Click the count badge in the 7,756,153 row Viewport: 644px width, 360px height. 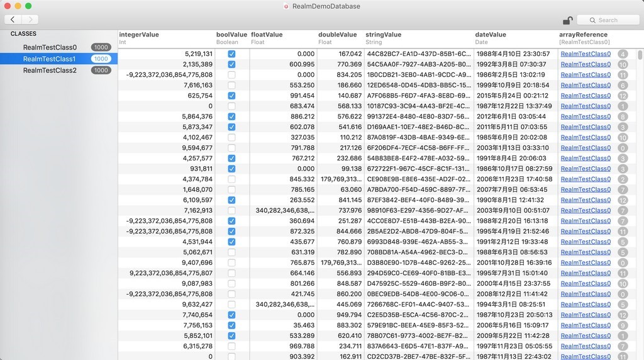[x=623, y=325]
